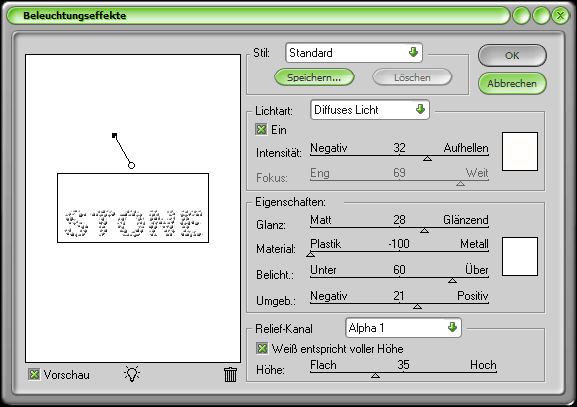This screenshot has height=407, width=577.
Task: Uncheck the Ein light checkbox
Action: tap(261, 130)
